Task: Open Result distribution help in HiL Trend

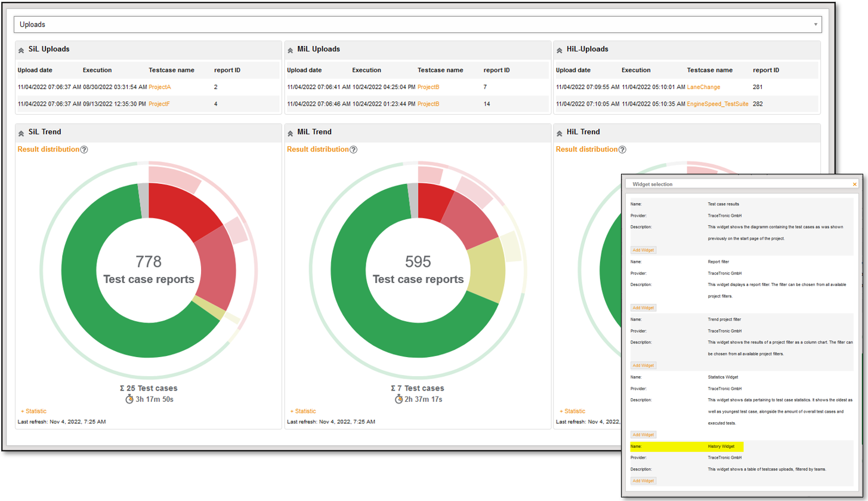Action: (622, 149)
